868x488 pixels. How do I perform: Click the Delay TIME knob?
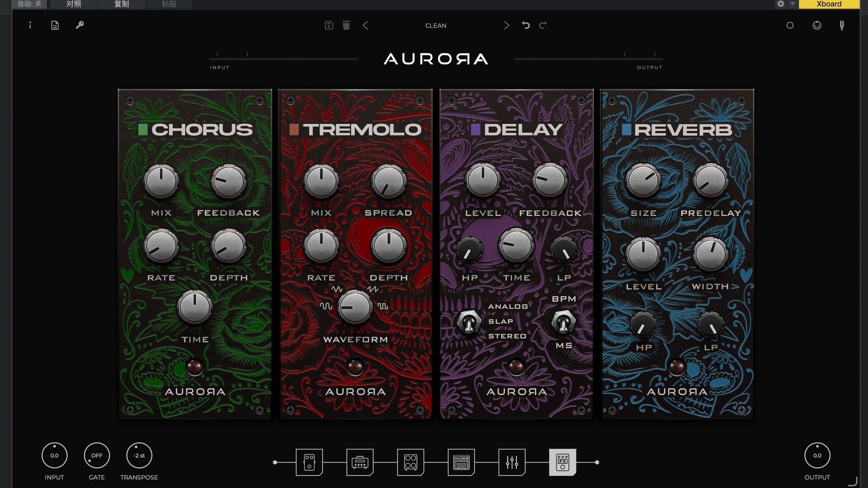click(516, 245)
